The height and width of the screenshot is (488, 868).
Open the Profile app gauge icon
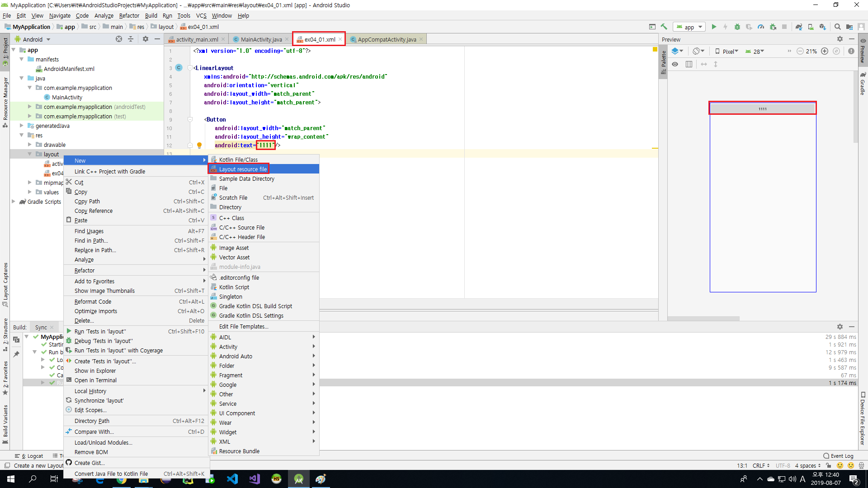(761, 27)
